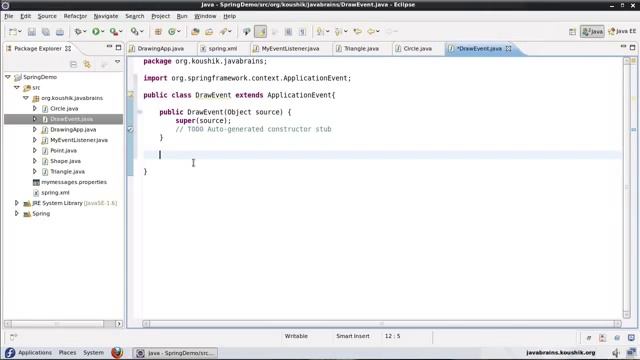Click the New Java Package icon
Image resolution: width=640 pixels, height=360 pixels.
[x=158, y=31]
